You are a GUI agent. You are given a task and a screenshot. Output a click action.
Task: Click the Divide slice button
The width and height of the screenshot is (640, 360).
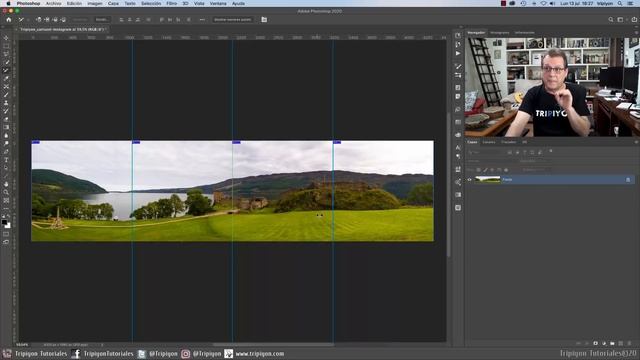(102, 20)
